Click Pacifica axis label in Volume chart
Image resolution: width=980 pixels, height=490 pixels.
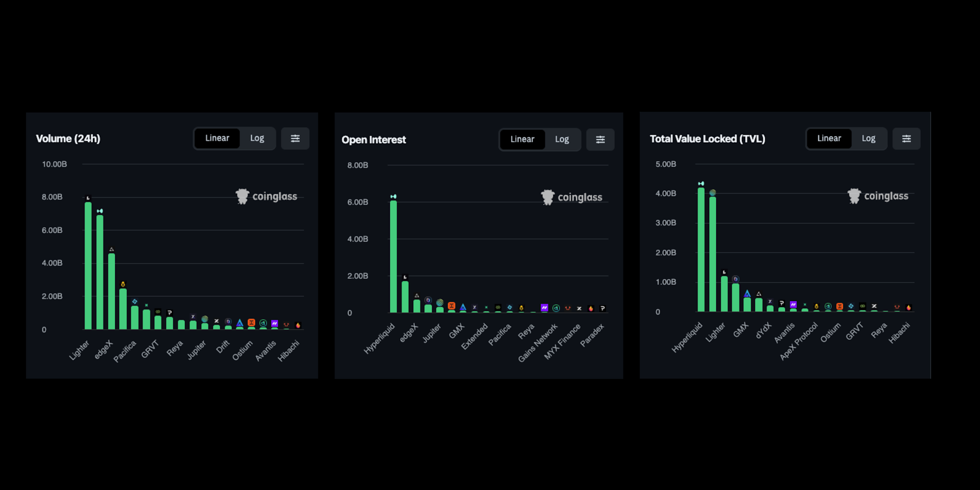coord(125,352)
